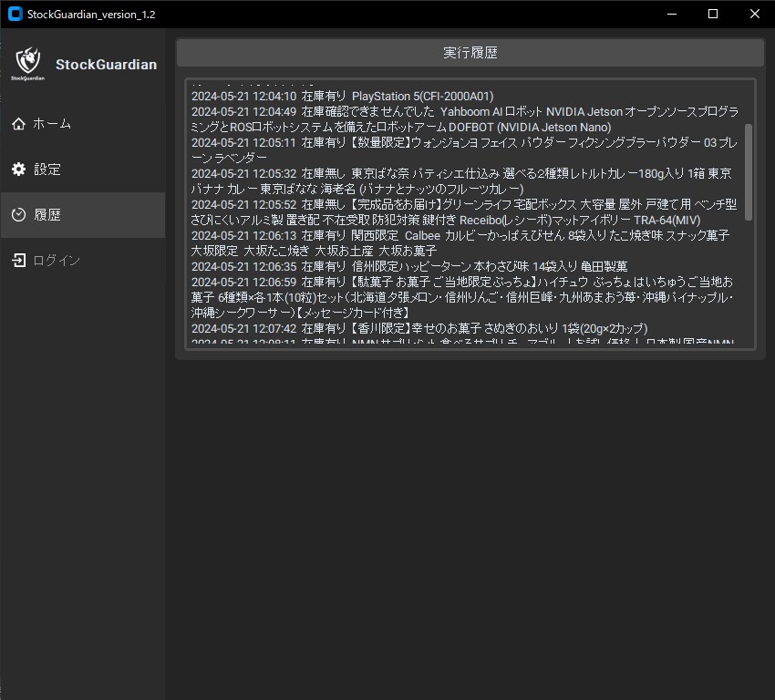The height and width of the screenshot is (700, 775).
Task: Click the window title StockGuardian_version_1.2
Action: coord(91,15)
